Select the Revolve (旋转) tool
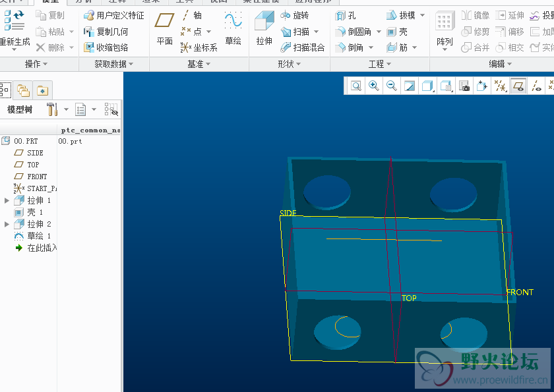Image resolution: width=554 pixels, height=392 pixels. point(294,15)
